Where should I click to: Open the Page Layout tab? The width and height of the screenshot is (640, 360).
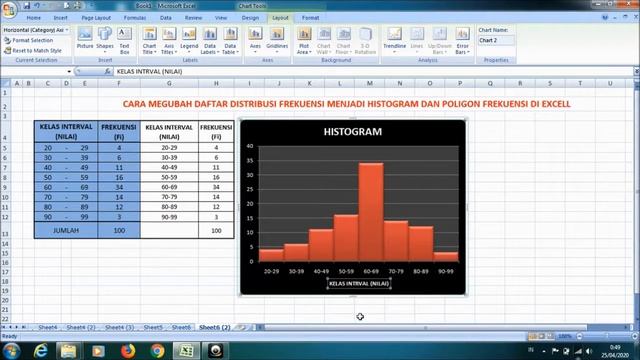pyautogui.click(x=96, y=18)
